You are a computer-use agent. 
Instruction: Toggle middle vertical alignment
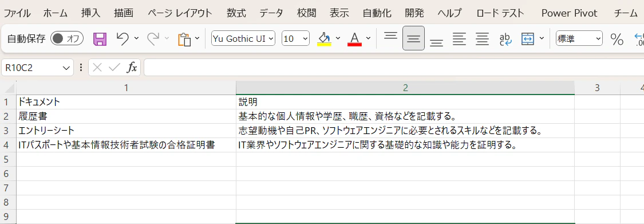413,38
